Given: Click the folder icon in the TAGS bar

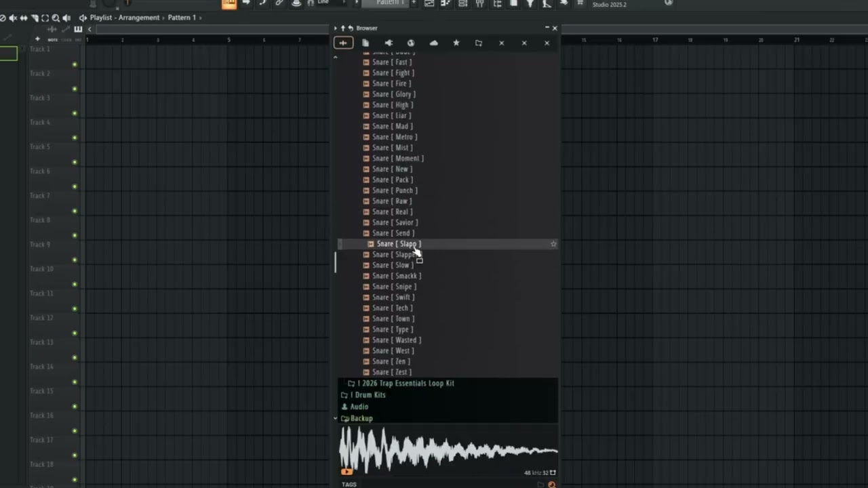Looking at the screenshot, I should click(540, 485).
